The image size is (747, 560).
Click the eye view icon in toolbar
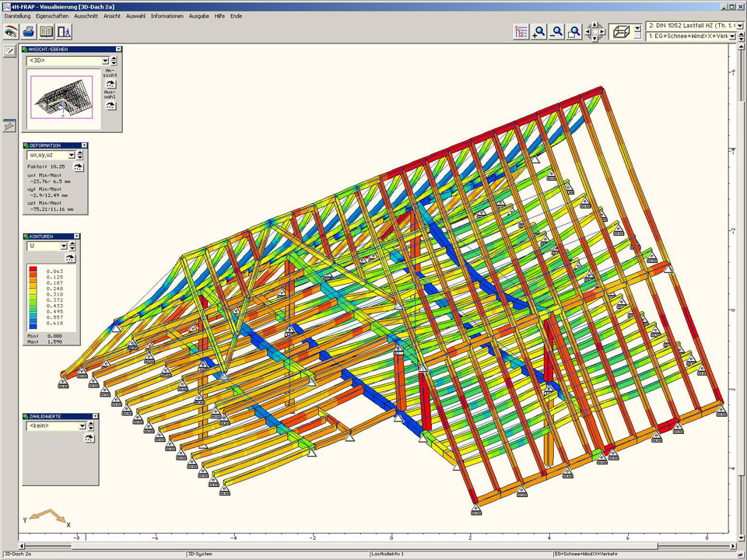(x=11, y=32)
